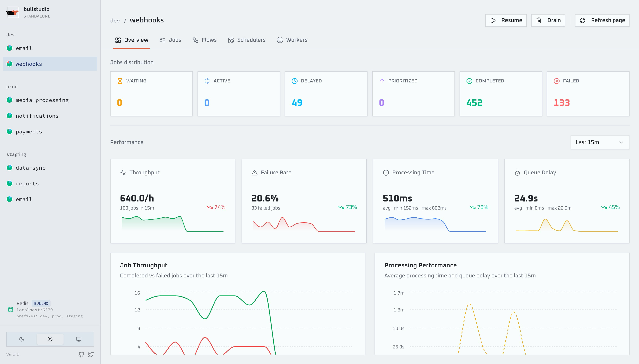The width and height of the screenshot is (639, 364).
Task: Click the media-processing queue status icon
Action: point(9,100)
